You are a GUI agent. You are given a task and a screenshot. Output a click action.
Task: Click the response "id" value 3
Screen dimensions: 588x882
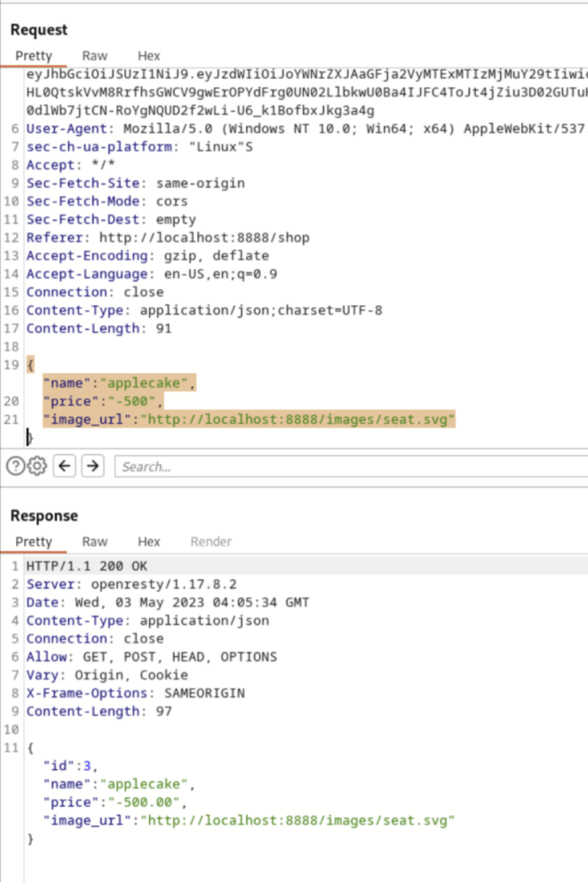click(87, 766)
